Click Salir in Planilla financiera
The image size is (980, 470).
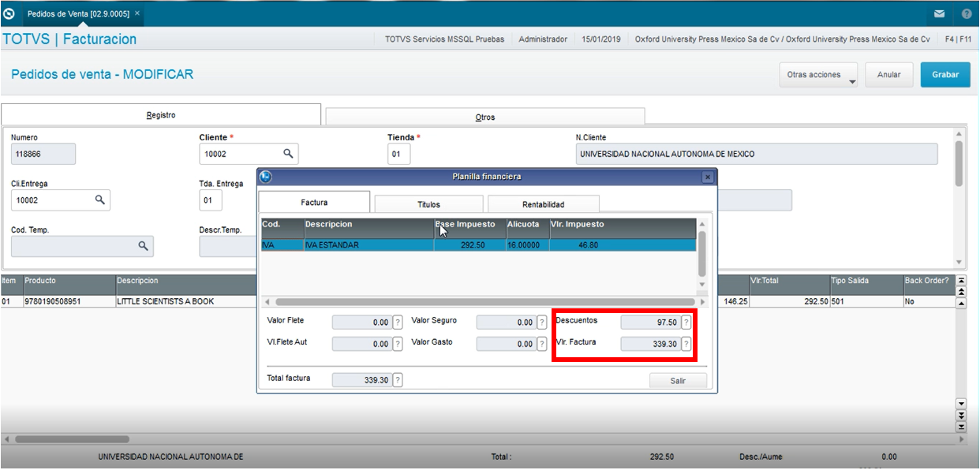[x=678, y=381]
